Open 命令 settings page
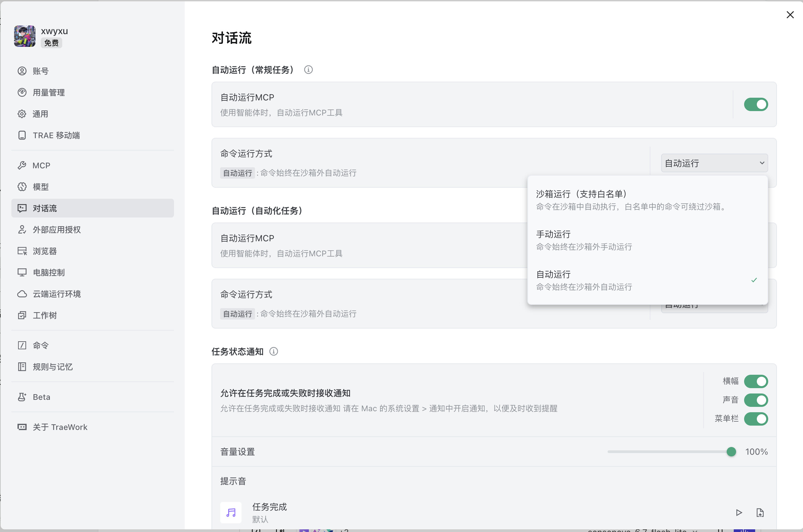Screen dimensions: 803x532 (92, 345)
